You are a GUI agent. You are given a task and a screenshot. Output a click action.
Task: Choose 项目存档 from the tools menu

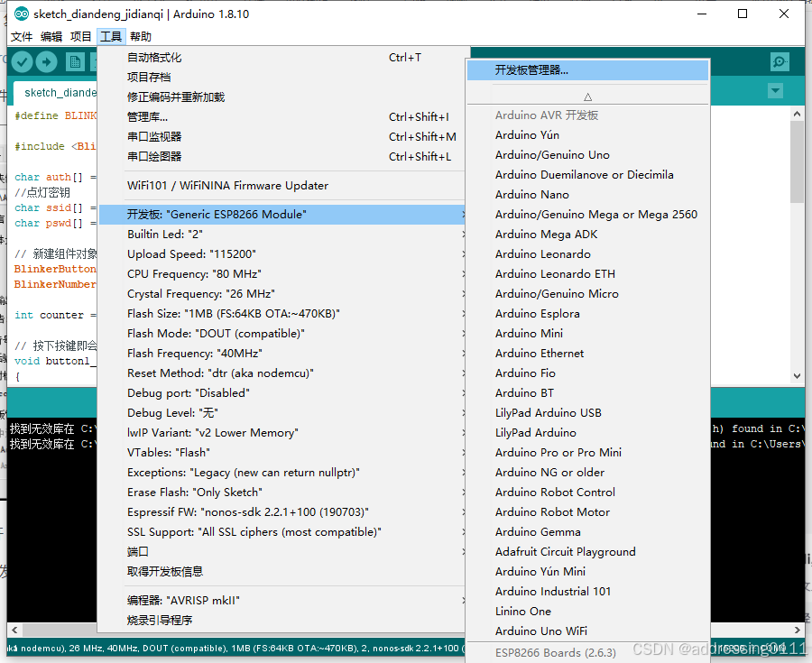pos(281,77)
